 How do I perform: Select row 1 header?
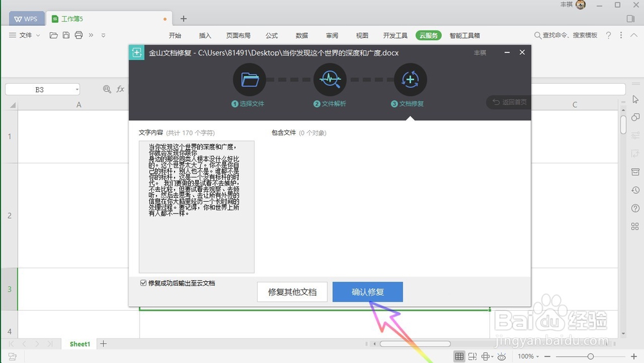10,137
